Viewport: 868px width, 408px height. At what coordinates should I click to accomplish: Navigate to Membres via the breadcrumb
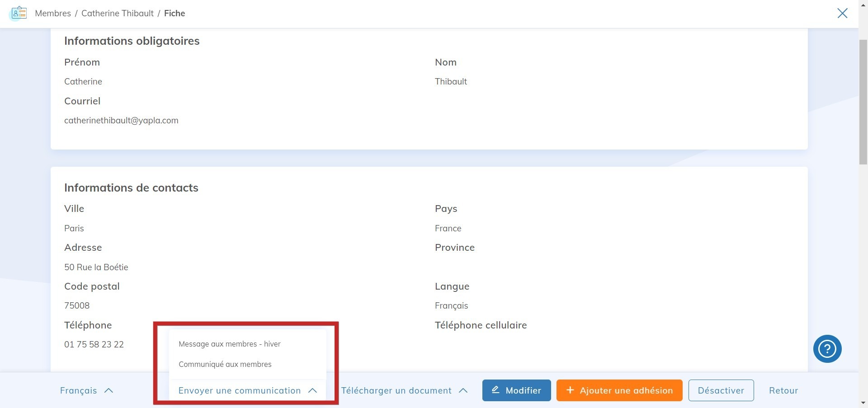pos(53,13)
